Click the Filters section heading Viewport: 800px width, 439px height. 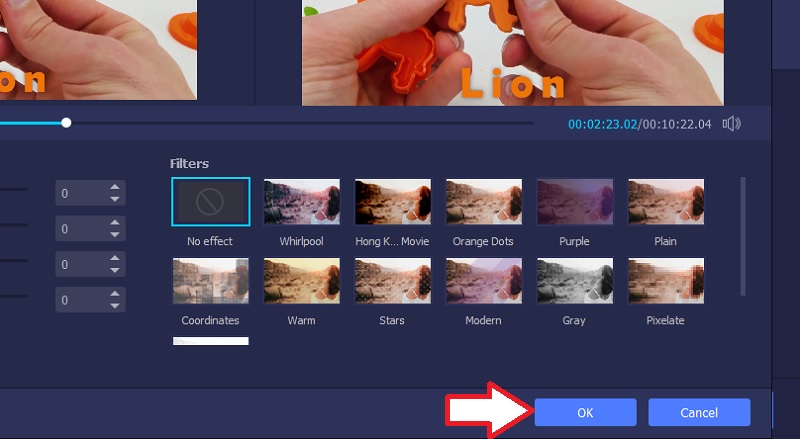189,163
